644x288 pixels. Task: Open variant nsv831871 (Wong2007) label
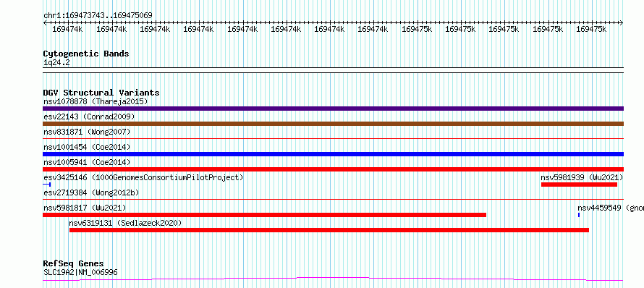pos(87,132)
